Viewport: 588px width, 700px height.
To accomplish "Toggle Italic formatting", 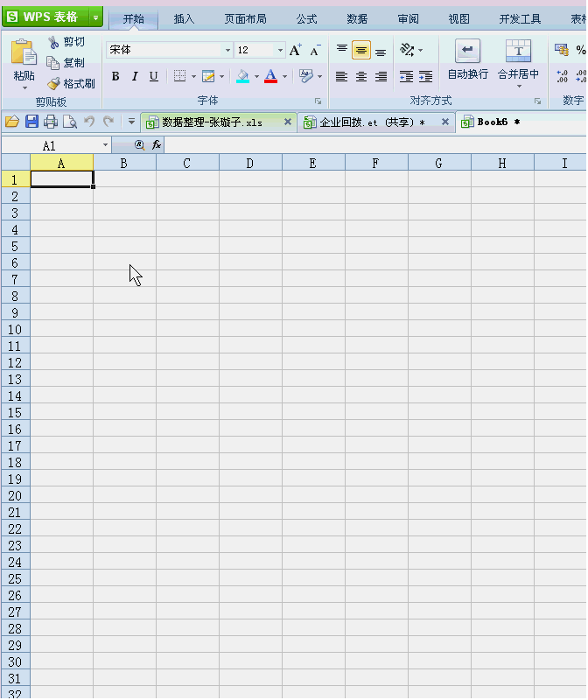I will point(135,77).
